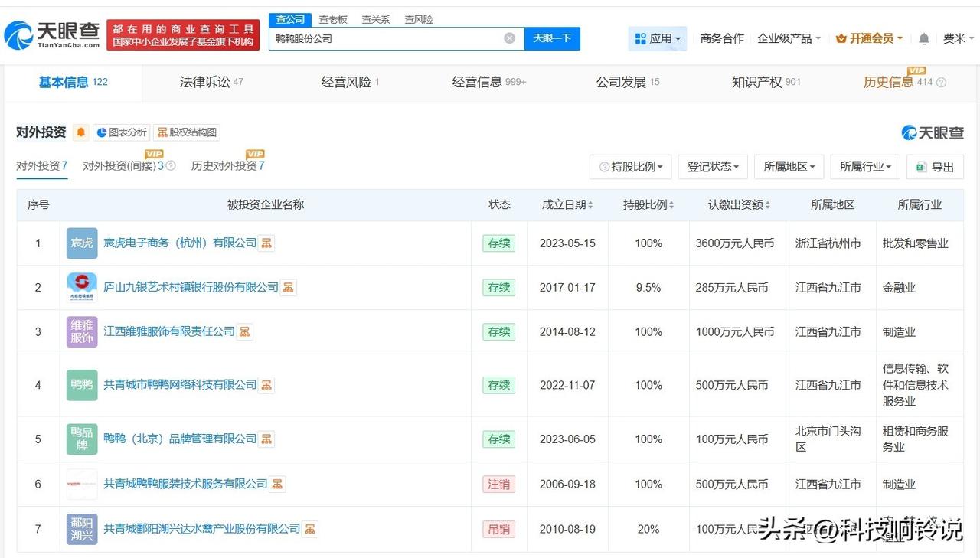Expand the 持股比例 filter dropdown
Image resolution: width=980 pixels, height=558 pixels.
(631, 167)
